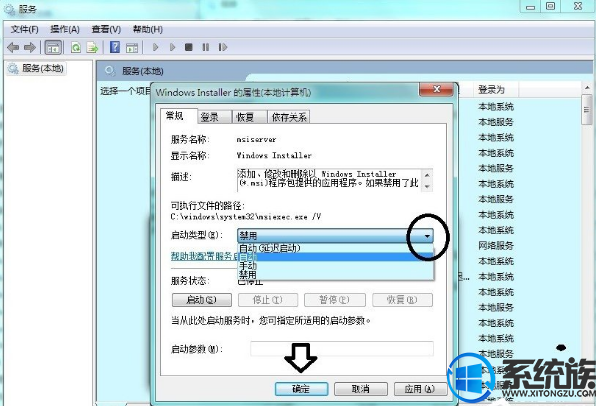Click the 服务(本地) pane header
Screen dimensions: 596x406
pyautogui.click(x=143, y=71)
